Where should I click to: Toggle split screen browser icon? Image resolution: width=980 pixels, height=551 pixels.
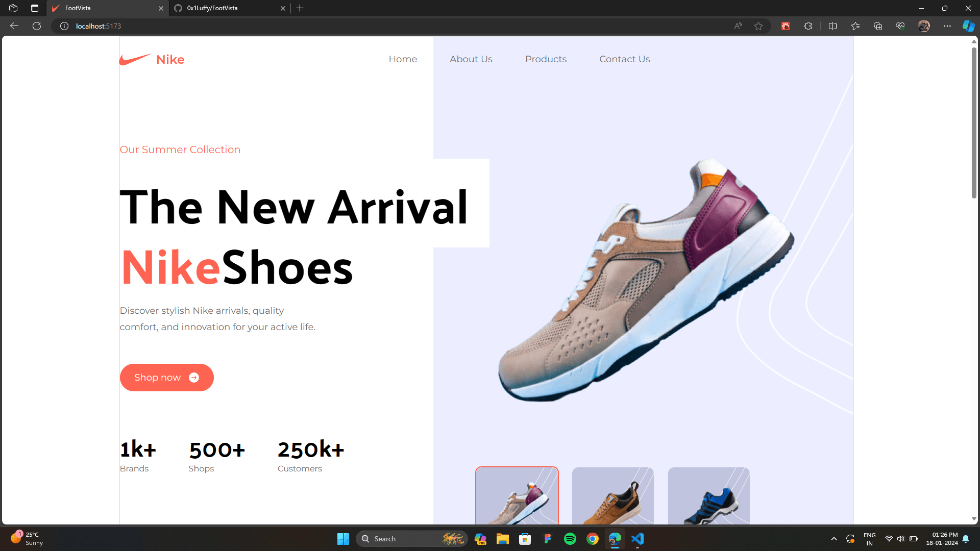tap(832, 26)
